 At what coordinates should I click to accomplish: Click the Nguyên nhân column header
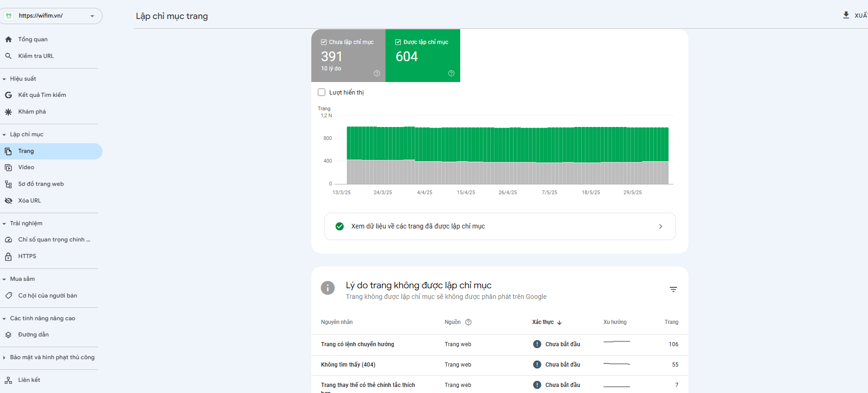(x=337, y=322)
